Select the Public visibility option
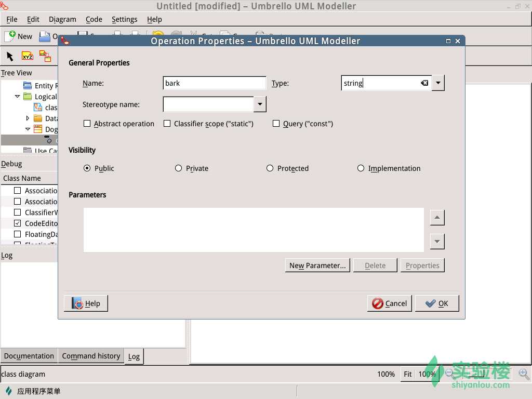Viewport: 532px width, 399px height. (x=87, y=168)
